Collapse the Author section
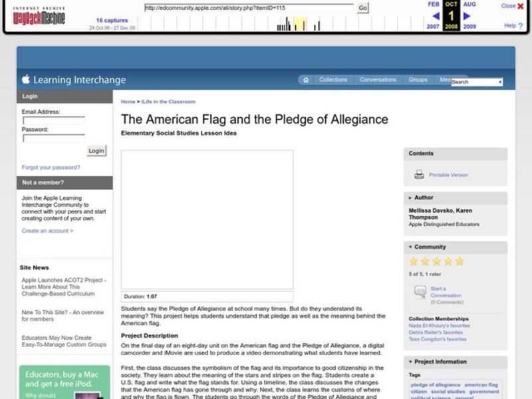 tap(411, 198)
